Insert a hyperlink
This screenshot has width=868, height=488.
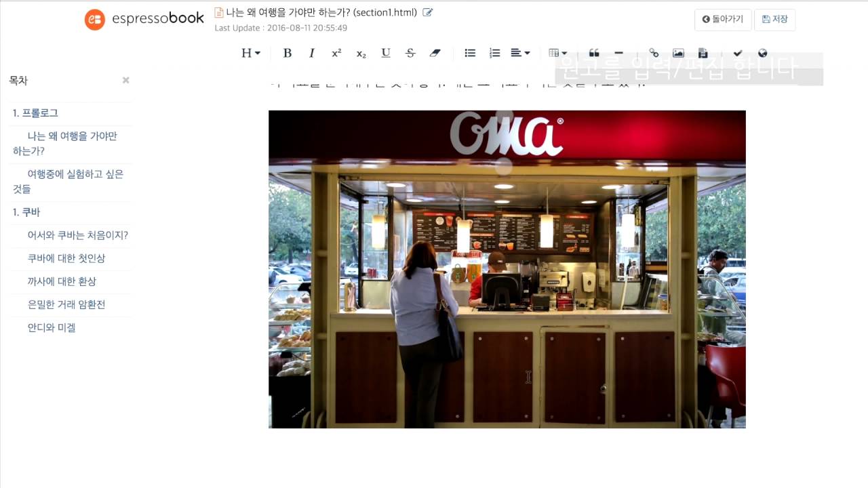[x=654, y=53]
